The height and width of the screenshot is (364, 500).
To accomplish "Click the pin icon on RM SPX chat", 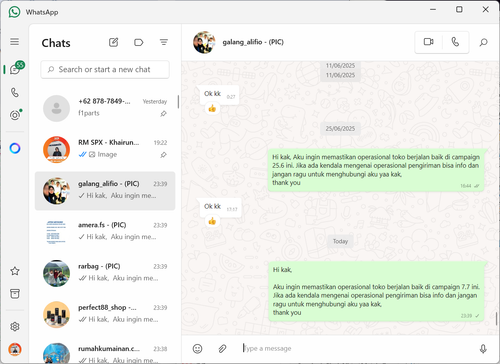I will coord(163,155).
